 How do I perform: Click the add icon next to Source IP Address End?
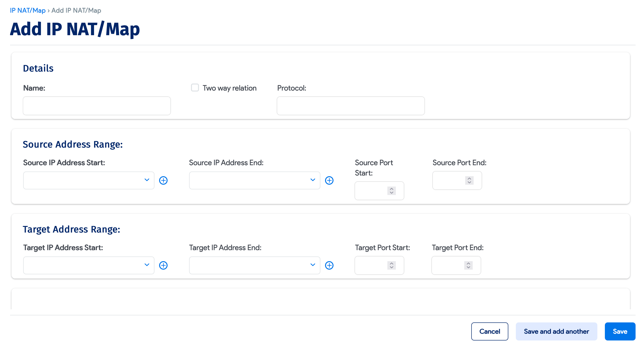329,180
